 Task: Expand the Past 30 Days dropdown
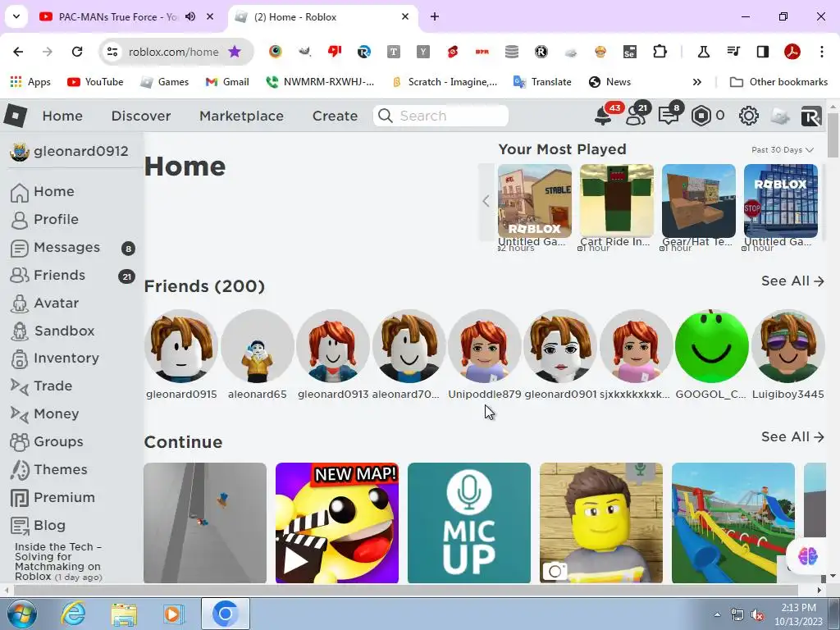pos(782,149)
